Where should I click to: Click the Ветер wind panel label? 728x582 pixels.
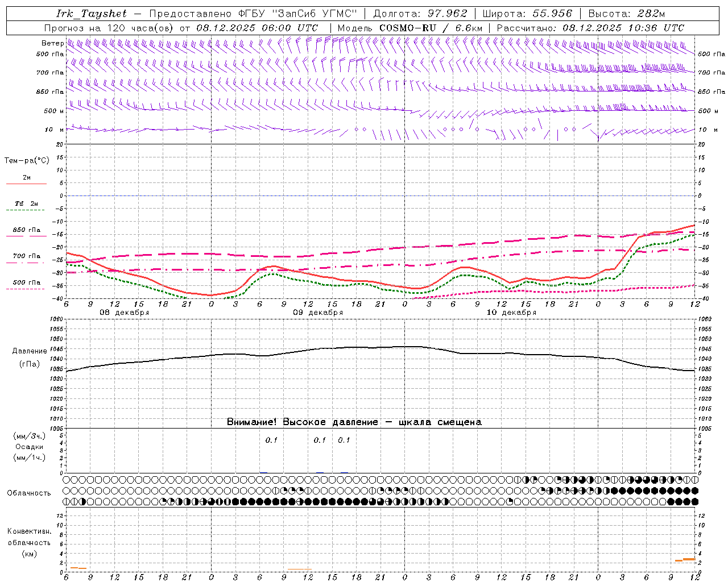click(x=52, y=43)
